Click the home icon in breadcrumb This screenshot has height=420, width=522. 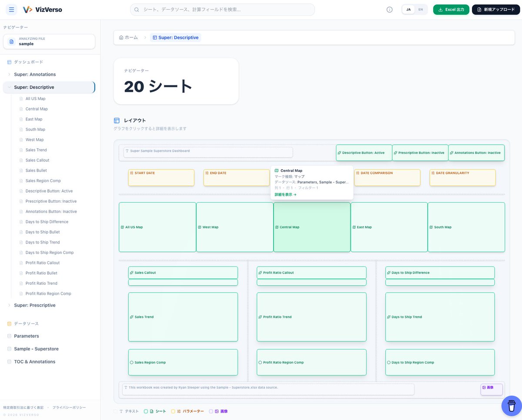tap(121, 37)
